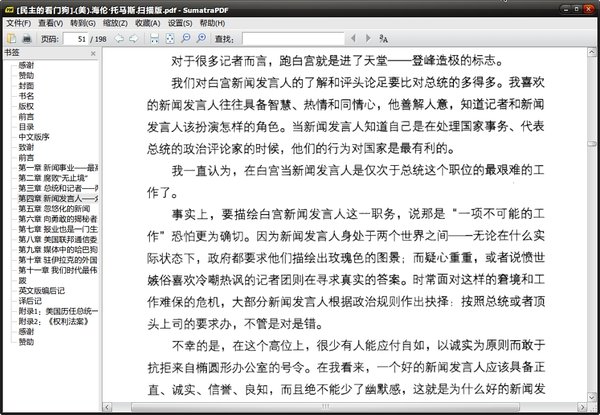The width and height of the screenshot is (600, 415).
Task: Jump to 第一章 新闻事业 bookmark
Action: (58, 168)
